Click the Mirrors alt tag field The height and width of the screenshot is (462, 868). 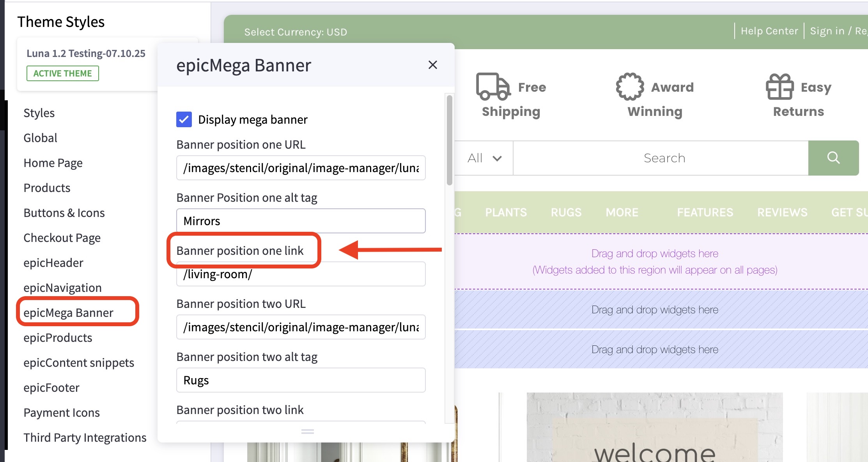[x=300, y=221]
